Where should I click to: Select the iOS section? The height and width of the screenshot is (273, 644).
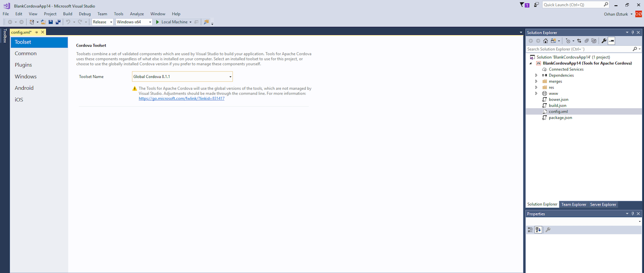(x=39, y=100)
